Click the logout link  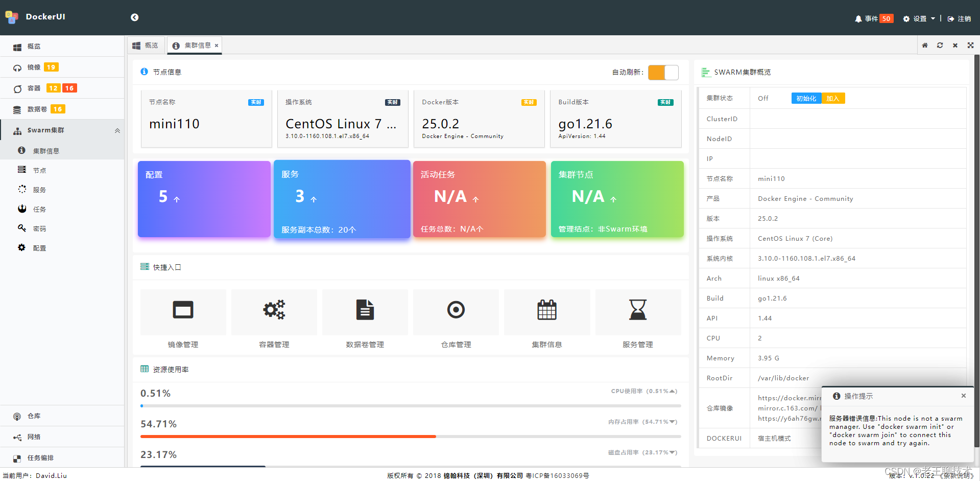coord(959,19)
